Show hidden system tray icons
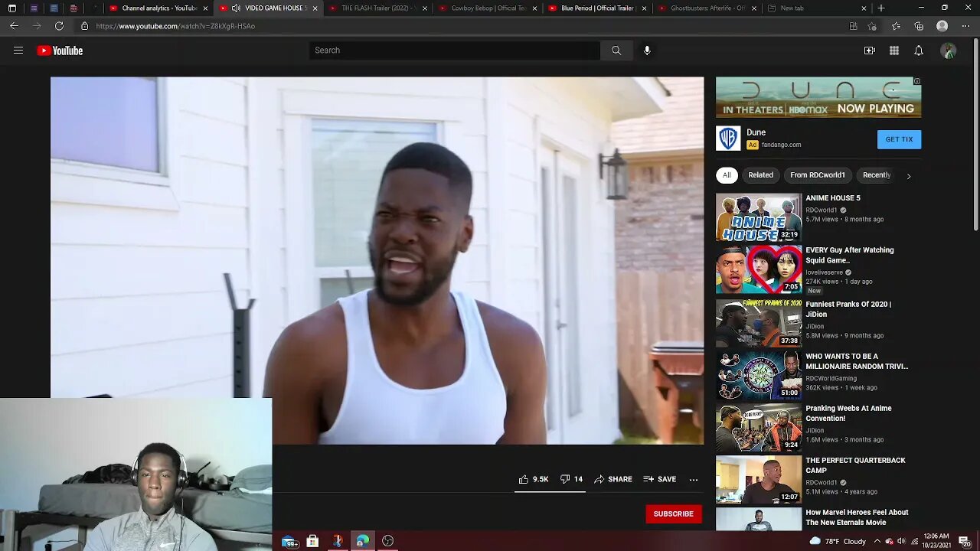The width and height of the screenshot is (980, 551). coord(877,541)
